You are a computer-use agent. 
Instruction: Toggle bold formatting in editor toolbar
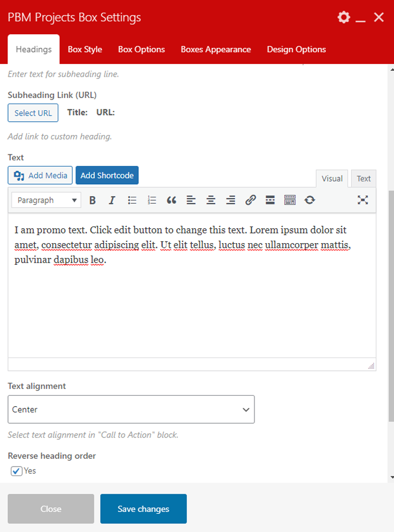pyautogui.click(x=92, y=200)
